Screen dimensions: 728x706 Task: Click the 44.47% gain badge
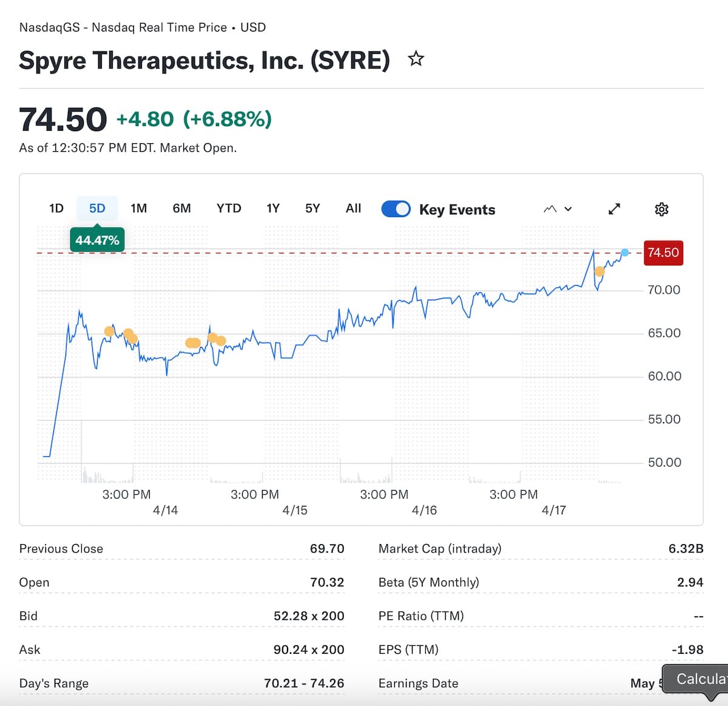tap(97, 240)
